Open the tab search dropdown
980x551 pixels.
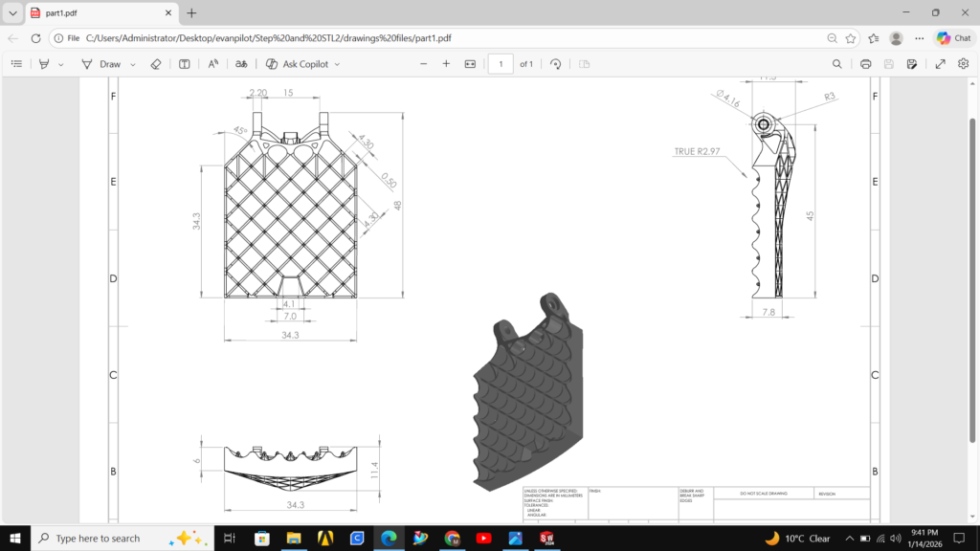[13, 13]
